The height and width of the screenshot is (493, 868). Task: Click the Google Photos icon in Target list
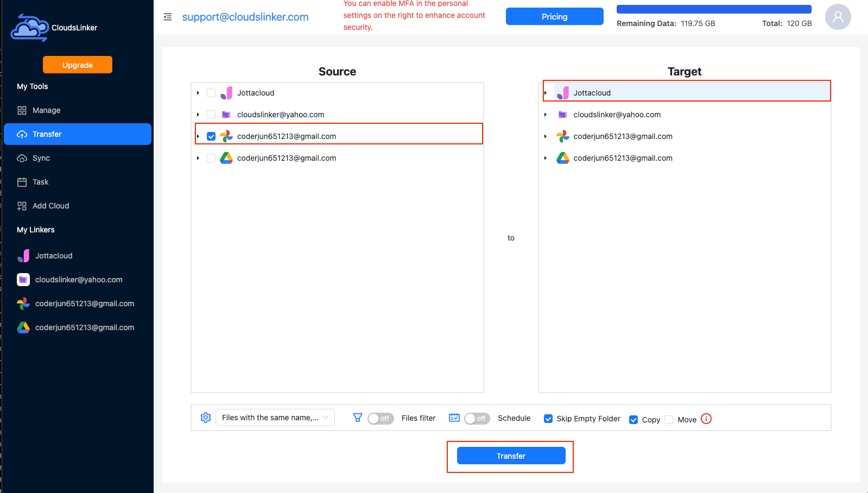(x=563, y=136)
